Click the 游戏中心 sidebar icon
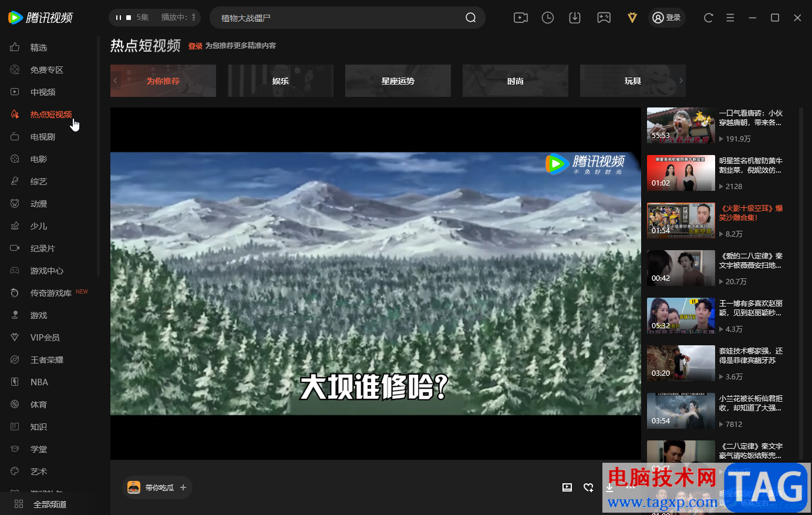Image resolution: width=812 pixels, height=515 pixels. pyautogui.click(x=15, y=271)
